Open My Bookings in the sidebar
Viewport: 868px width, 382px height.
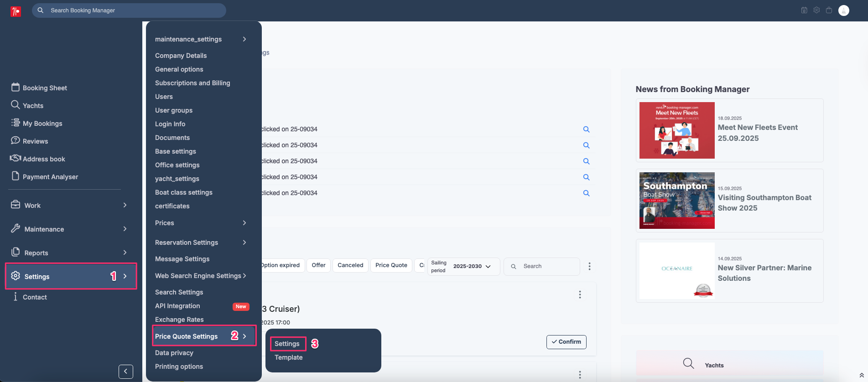pyautogui.click(x=42, y=124)
